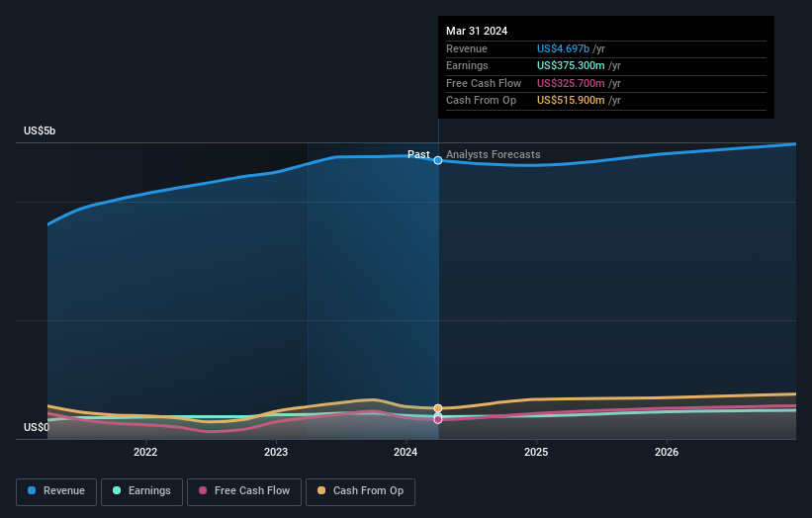Click the US$375.300m earnings value
The width and height of the screenshot is (812, 518).
[571, 65]
